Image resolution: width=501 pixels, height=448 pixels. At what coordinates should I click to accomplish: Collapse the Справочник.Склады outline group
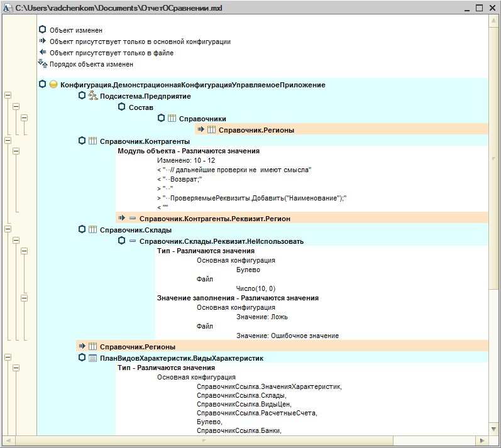pos(8,229)
